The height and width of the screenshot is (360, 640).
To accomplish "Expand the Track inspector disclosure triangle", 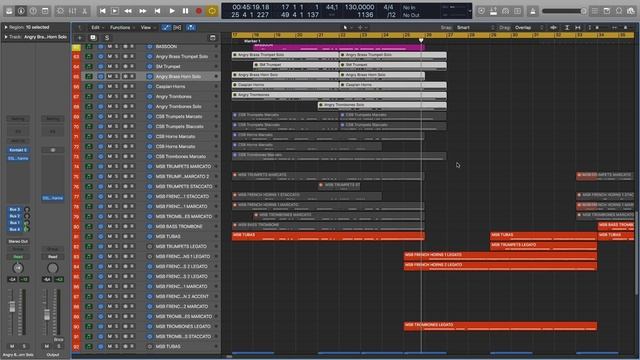I will point(6,37).
